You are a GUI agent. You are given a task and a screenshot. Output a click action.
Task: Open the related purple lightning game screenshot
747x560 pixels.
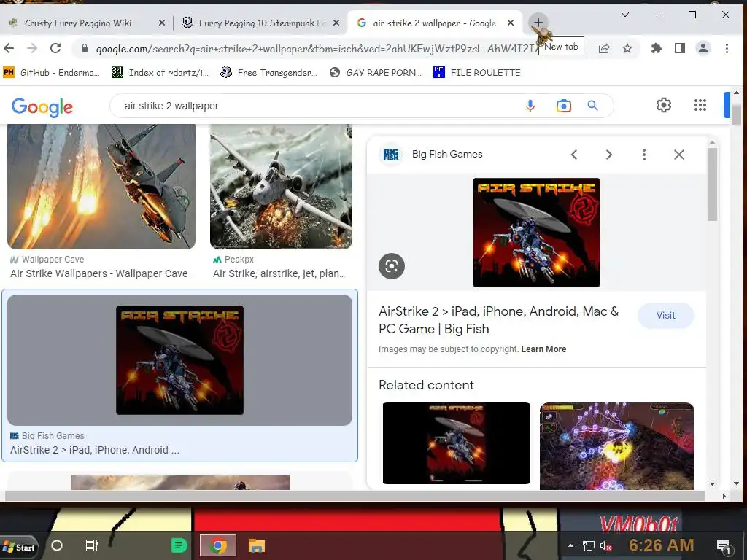click(x=617, y=446)
